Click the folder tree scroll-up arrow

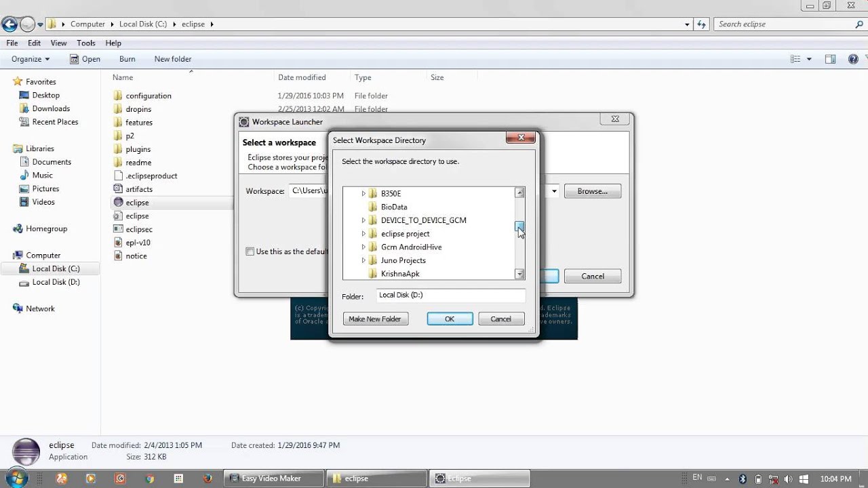tap(519, 193)
